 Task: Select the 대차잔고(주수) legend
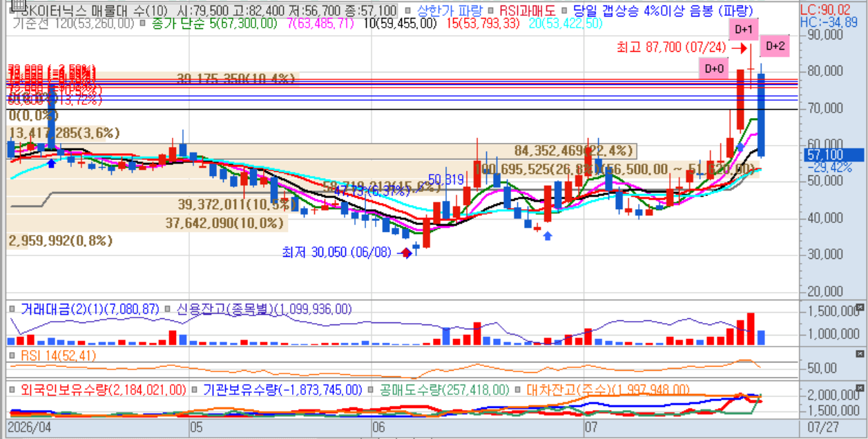pyautogui.click(x=608, y=390)
